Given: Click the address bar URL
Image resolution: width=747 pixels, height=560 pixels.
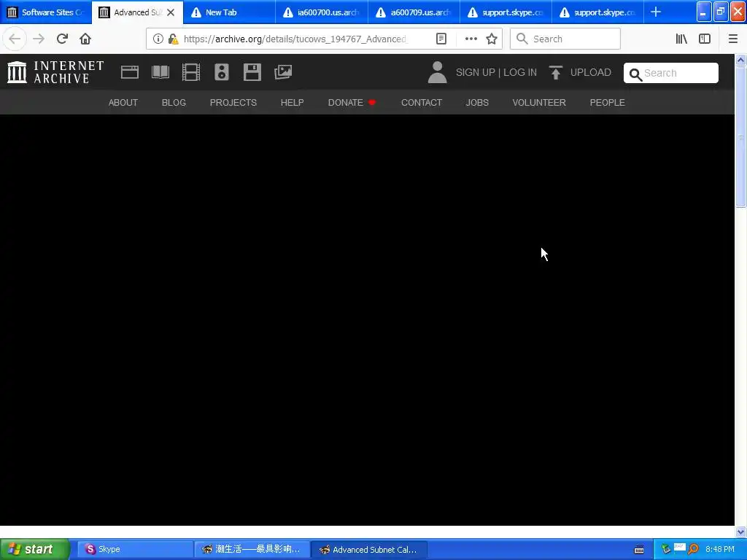Looking at the screenshot, I should [295, 39].
